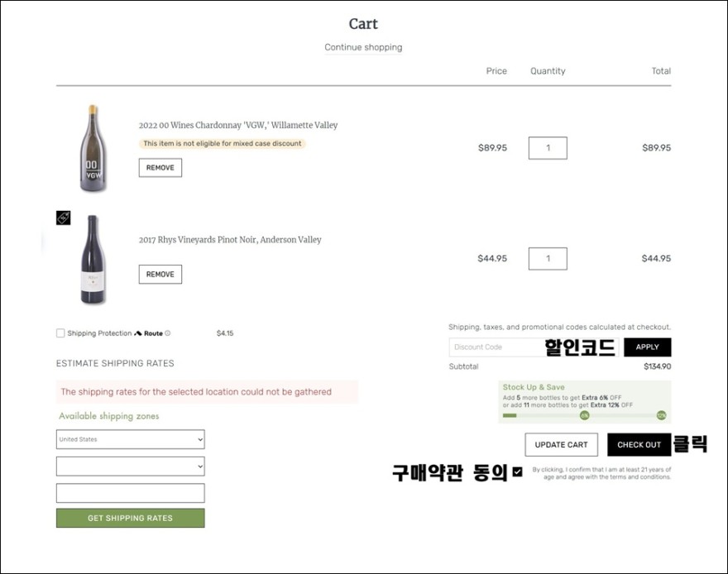Click the Shipping Protection price $4.15
The image size is (728, 574).
click(x=225, y=333)
